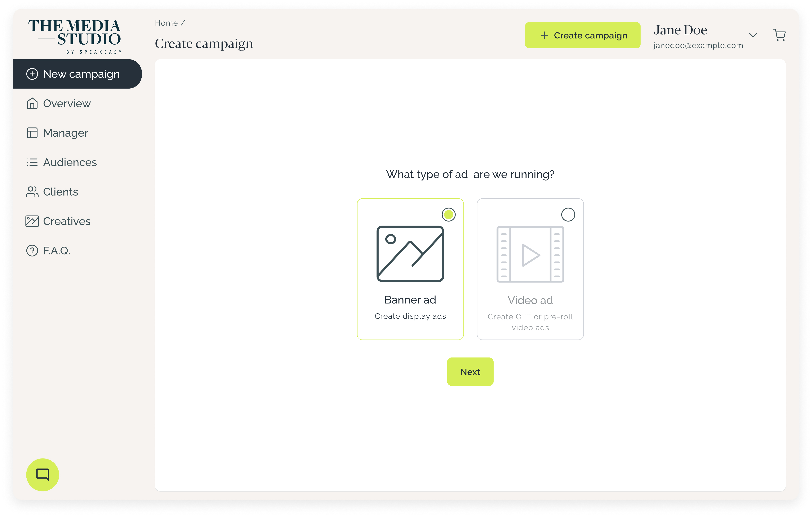812x517 pixels.
Task: Click the Clients people icon
Action: click(x=32, y=192)
